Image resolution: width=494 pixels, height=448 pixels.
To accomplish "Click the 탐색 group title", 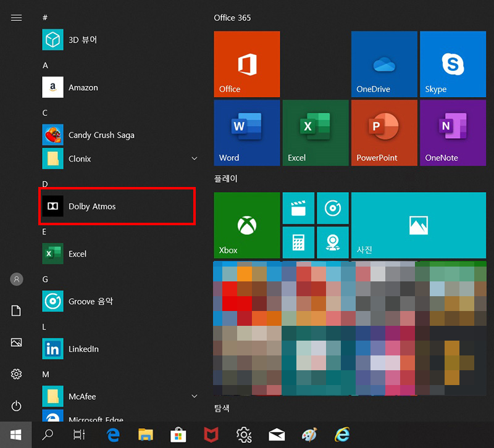I will point(222,409).
